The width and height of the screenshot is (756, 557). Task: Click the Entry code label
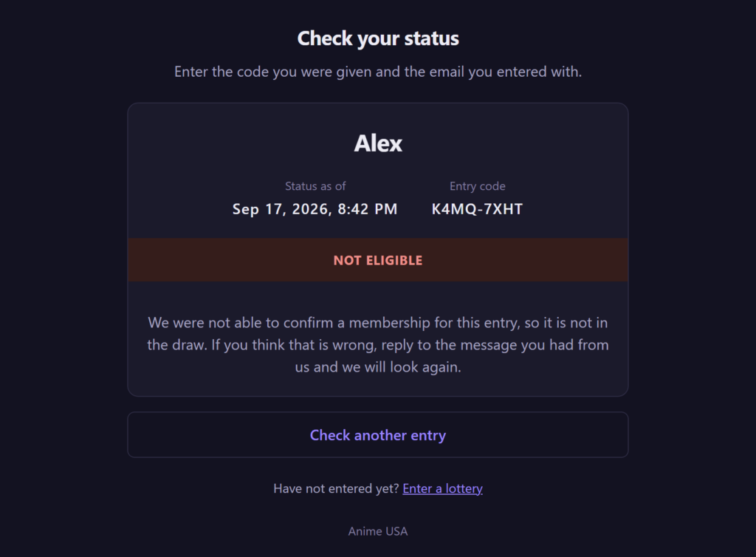pos(478,186)
